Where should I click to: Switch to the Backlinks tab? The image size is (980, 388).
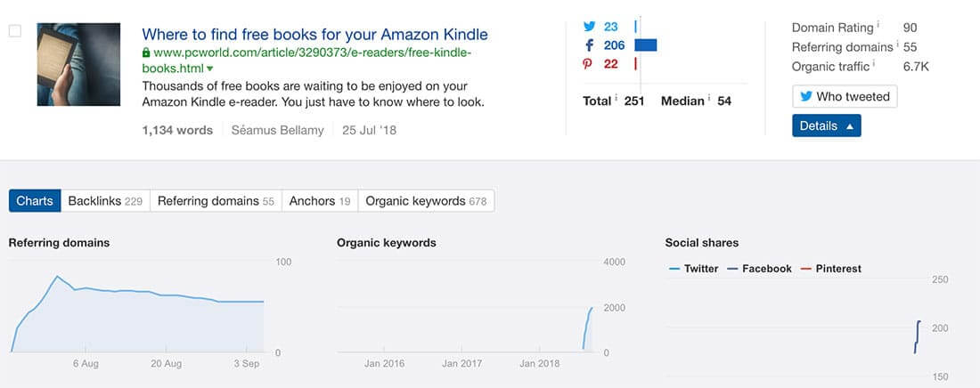pos(105,201)
